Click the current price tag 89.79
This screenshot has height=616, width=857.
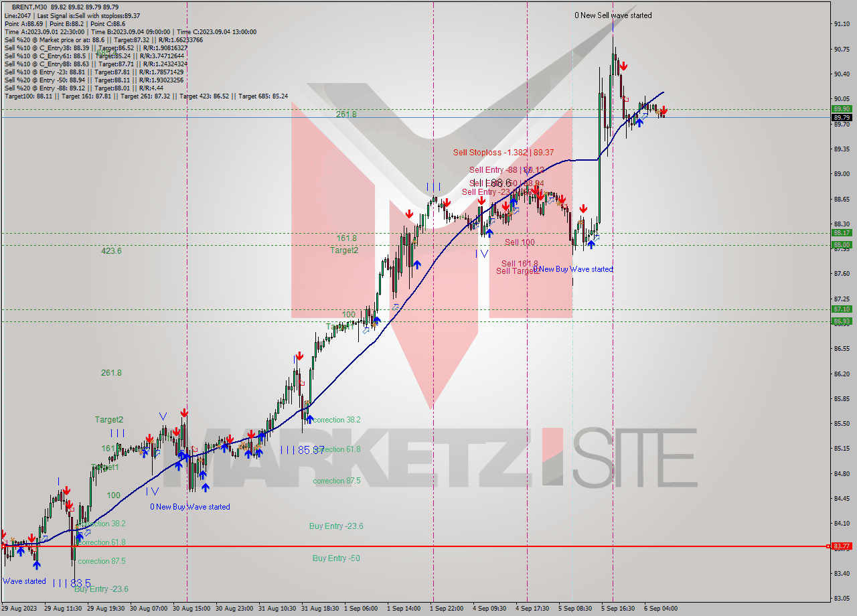[x=842, y=117]
